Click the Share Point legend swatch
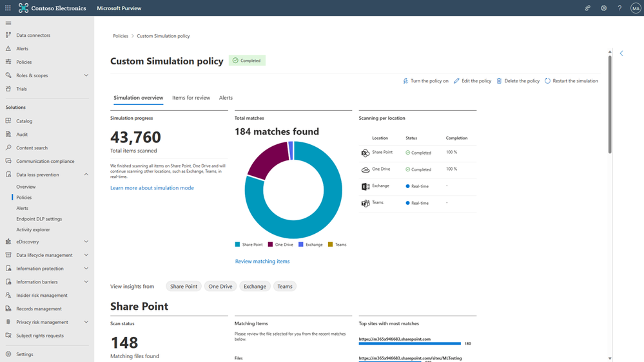This screenshot has height=362, width=644. (237, 245)
